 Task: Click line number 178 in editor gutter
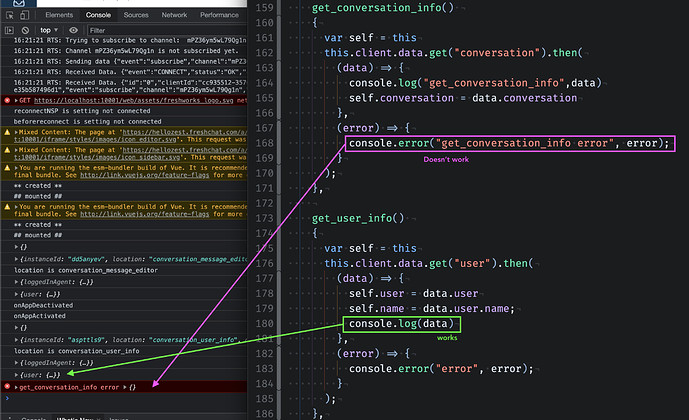point(265,293)
